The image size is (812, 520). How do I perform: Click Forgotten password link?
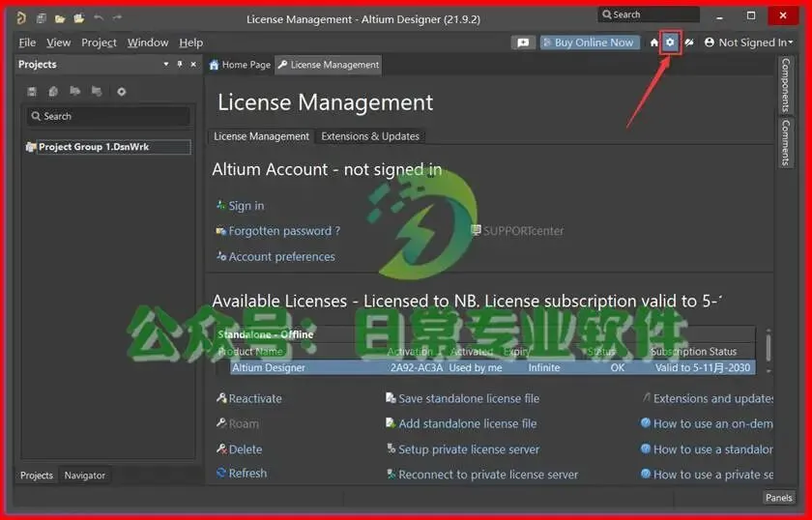pyautogui.click(x=278, y=231)
